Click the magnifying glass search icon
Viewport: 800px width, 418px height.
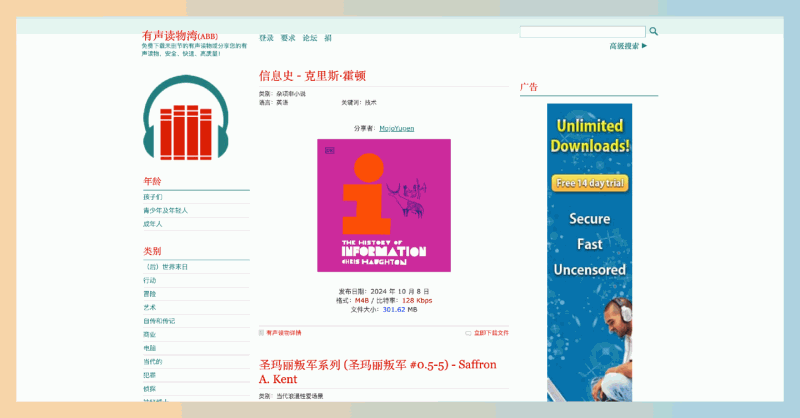click(653, 32)
